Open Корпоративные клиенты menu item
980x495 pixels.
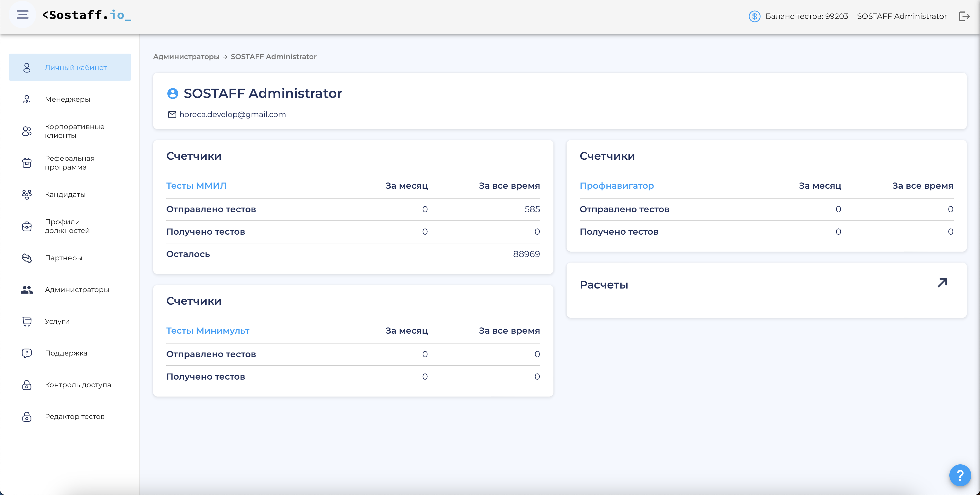[x=70, y=131]
